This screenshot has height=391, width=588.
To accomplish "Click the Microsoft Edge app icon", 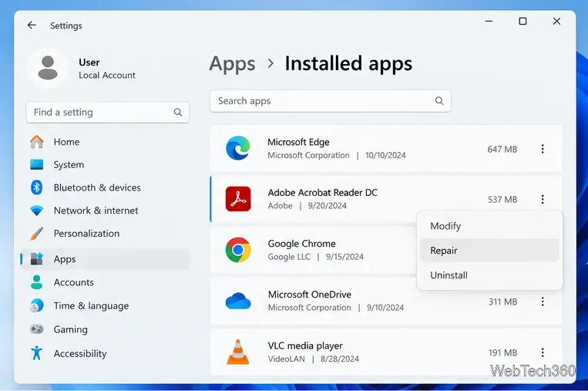I will [x=238, y=148].
